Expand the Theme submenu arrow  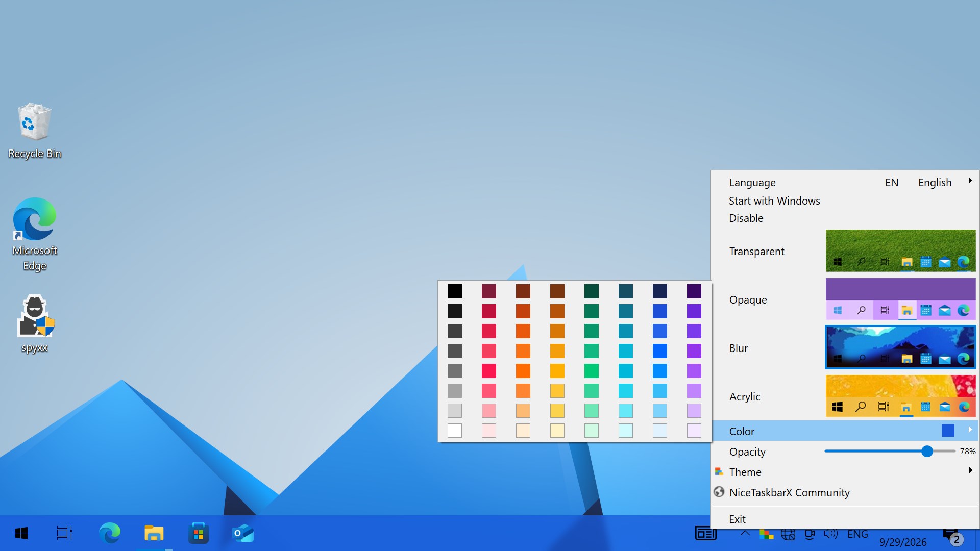point(970,470)
